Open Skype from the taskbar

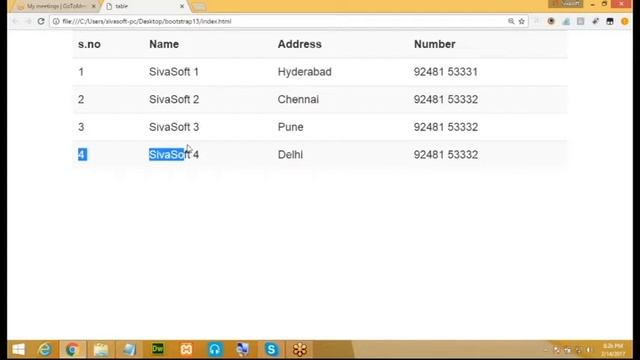[x=271, y=349]
